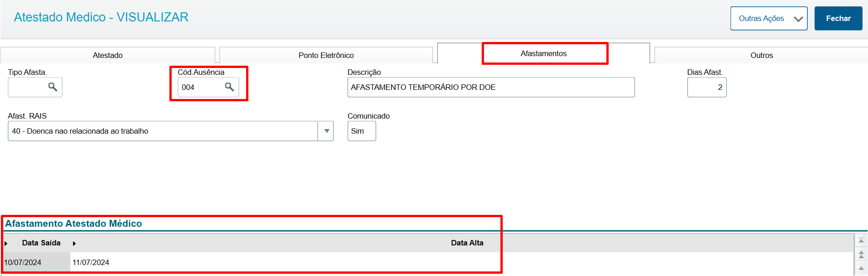Click the page-up double arrow icon in grid
The width and height of the screenshot is (868, 276).
861,254
